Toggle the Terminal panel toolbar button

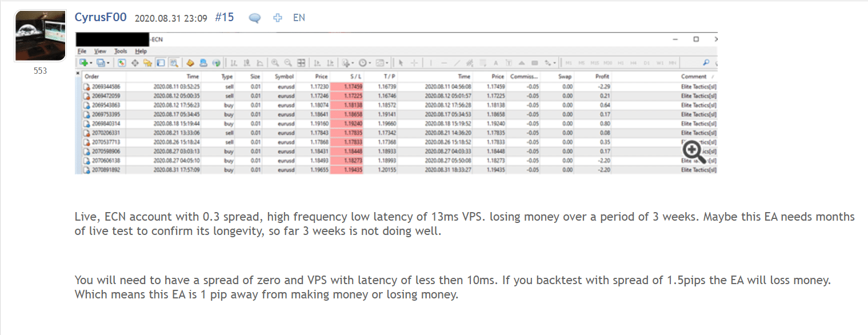(x=161, y=63)
